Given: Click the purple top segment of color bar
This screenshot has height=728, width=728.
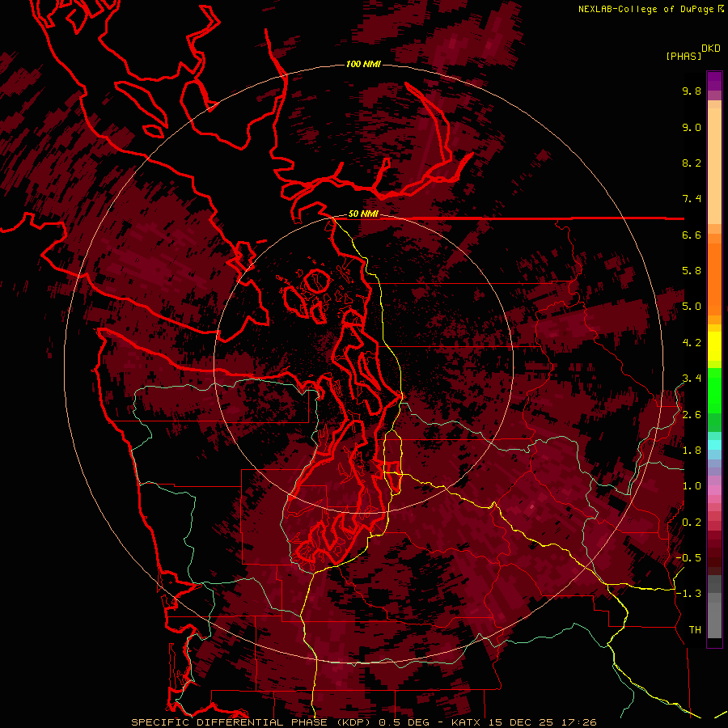Looking at the screenshot, I should [x=714, y=82].
